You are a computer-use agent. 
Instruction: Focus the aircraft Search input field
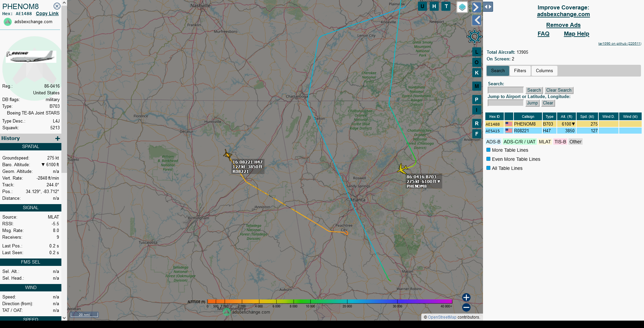click(x=505, y=90)
